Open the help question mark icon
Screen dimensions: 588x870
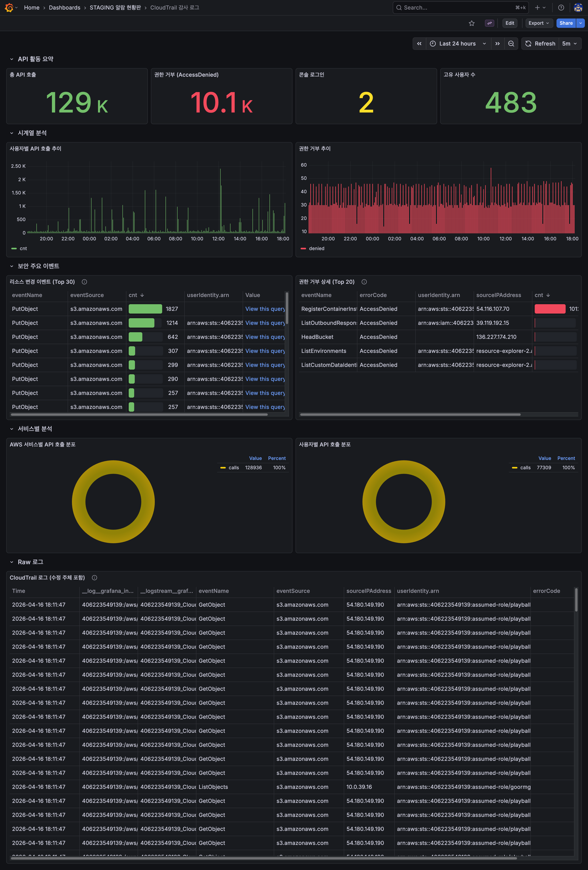[x=561, y=7]
